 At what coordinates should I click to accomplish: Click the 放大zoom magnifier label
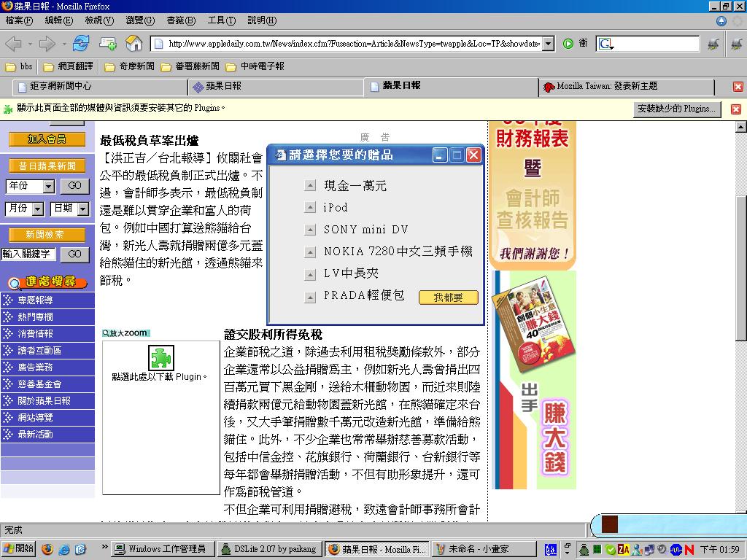pyautogui.click(x=125, y=333)
